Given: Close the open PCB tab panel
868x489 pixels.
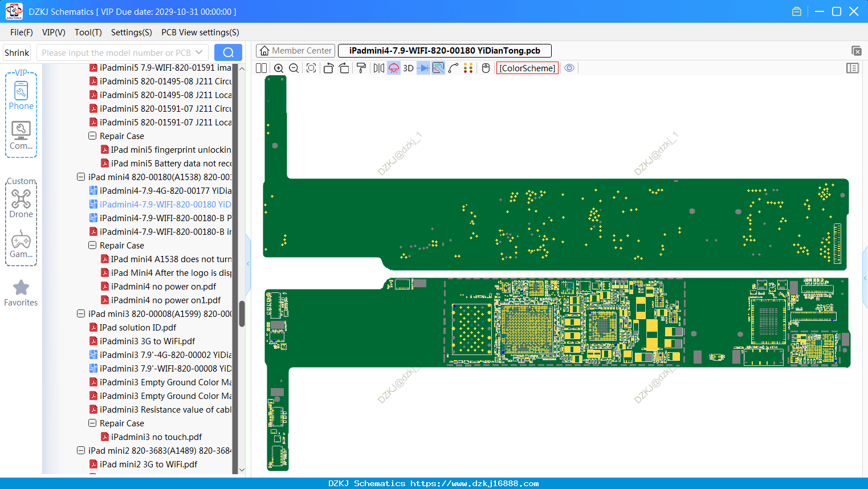Looking at the screenshot, I should [x=856, y=51].
